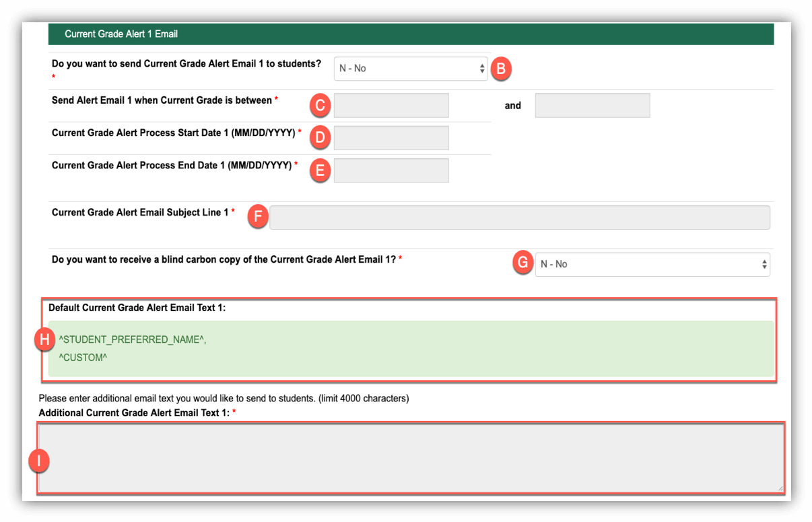Grab the textarea resize handle corner
The width and height of the screenshot is (812, 522).
(x=780, y=488)
